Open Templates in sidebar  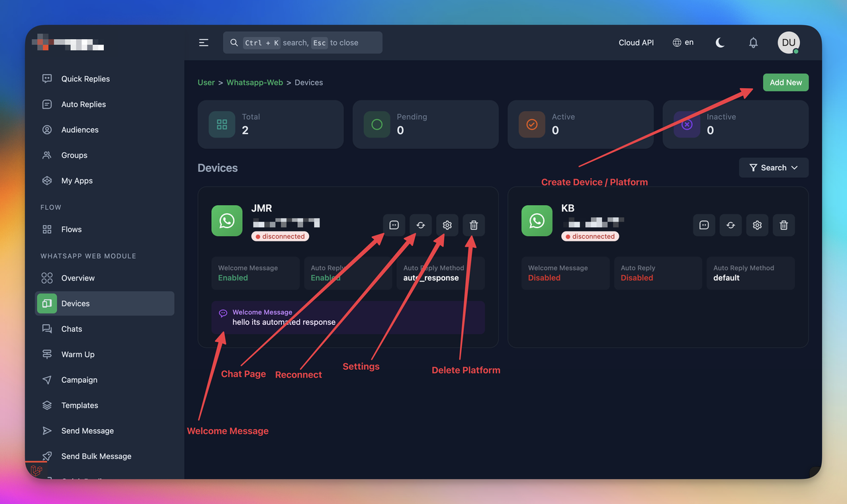click(x=105, y=405)
